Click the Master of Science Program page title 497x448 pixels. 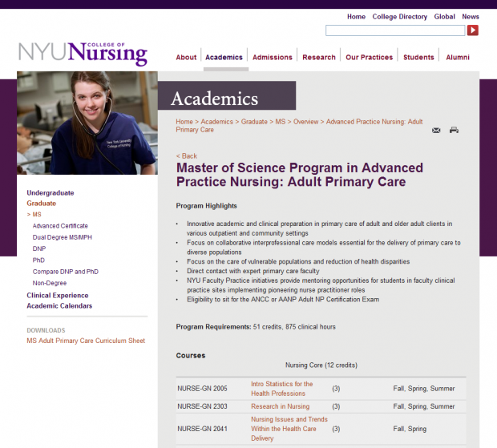tap(300, 175)
